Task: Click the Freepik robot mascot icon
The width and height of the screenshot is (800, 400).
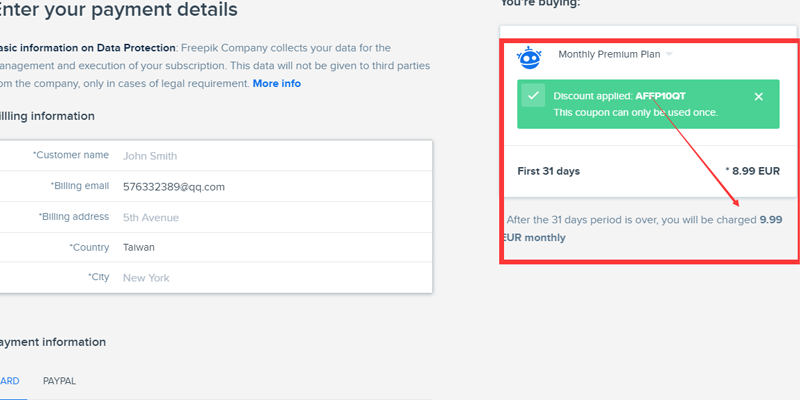Action: tap(529, 57)
